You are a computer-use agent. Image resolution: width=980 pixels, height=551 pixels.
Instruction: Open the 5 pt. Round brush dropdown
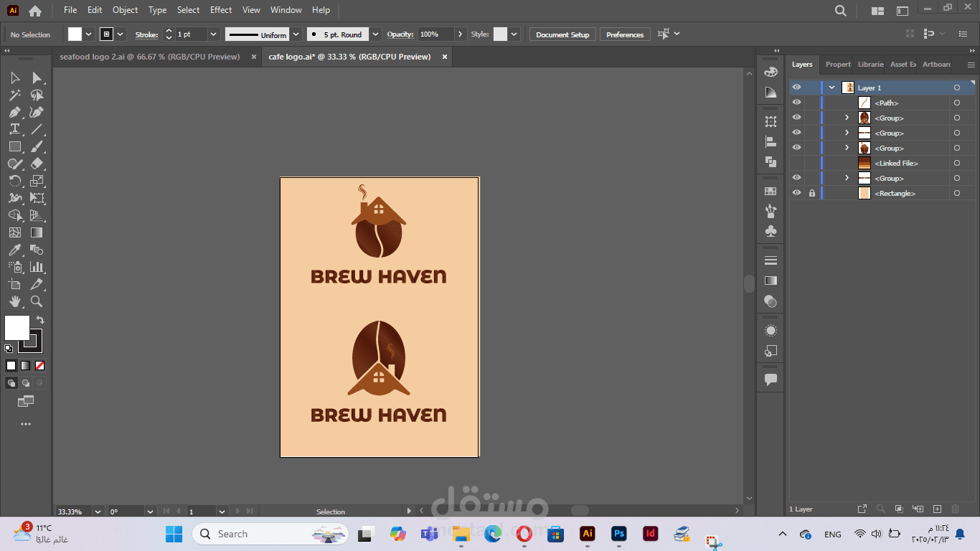(x=376, y=34)
